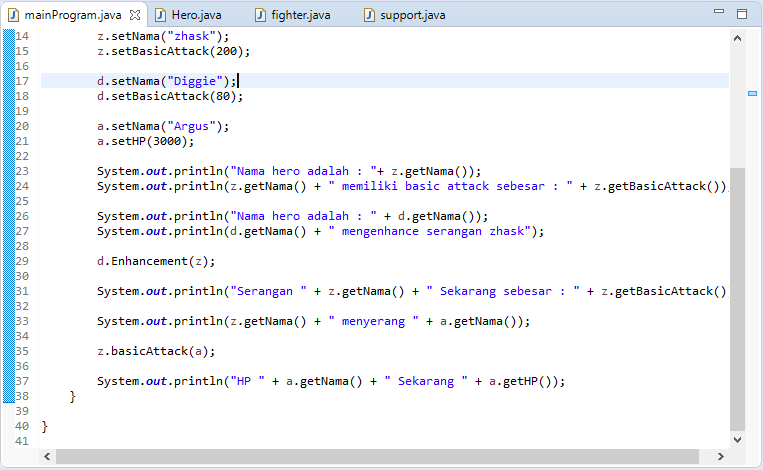763x470 pixels.
Task: Click line number 17 in the gutter
Action: point(22,81)
